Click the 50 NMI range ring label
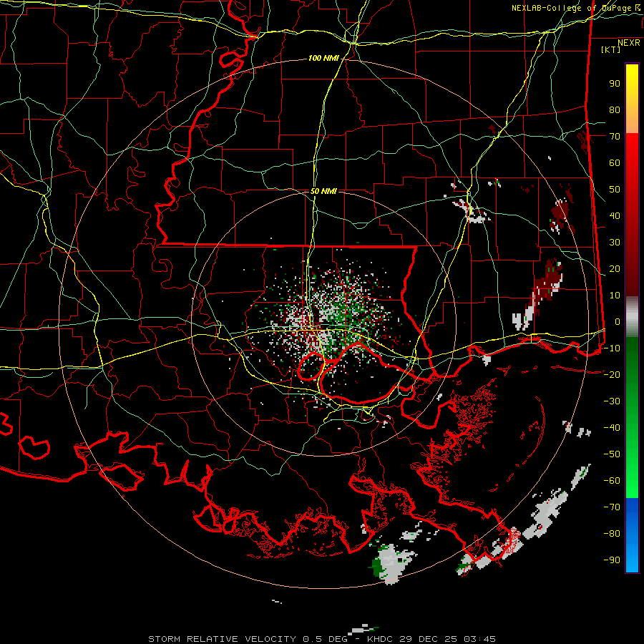The height and width of the screenshot is (644, 644). 323,191
